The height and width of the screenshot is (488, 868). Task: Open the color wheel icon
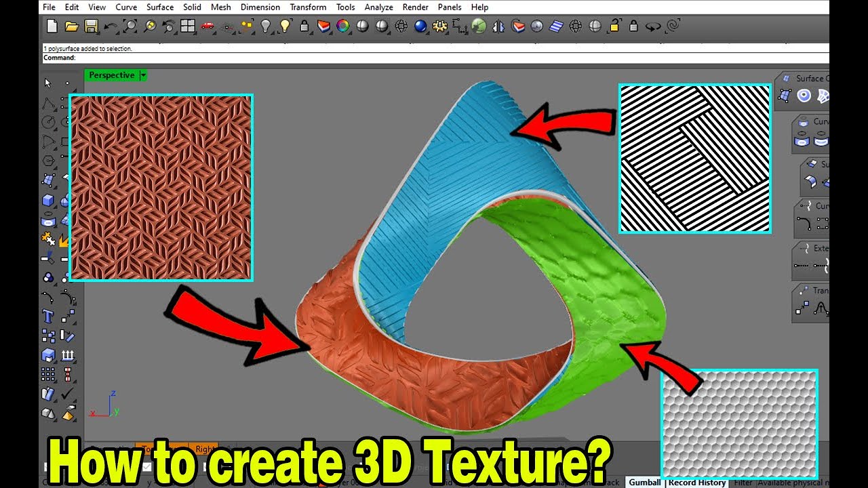click(x=343, y=26)
